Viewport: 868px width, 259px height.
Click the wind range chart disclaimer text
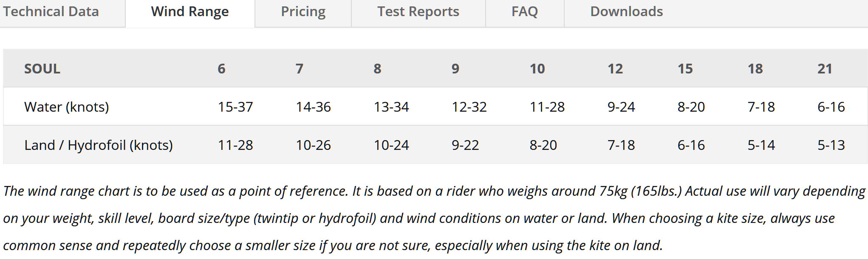click(x=434, y=218)
